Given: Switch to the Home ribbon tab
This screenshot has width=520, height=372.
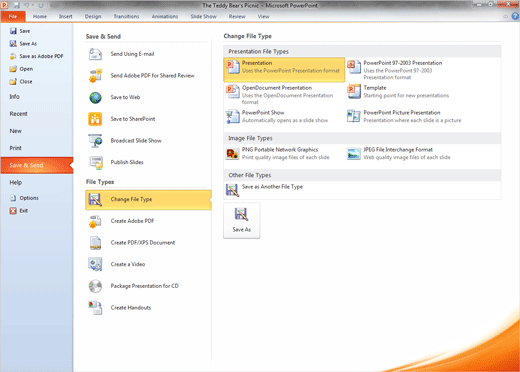Looking at the screenshot, I should (x=40, y=16).
